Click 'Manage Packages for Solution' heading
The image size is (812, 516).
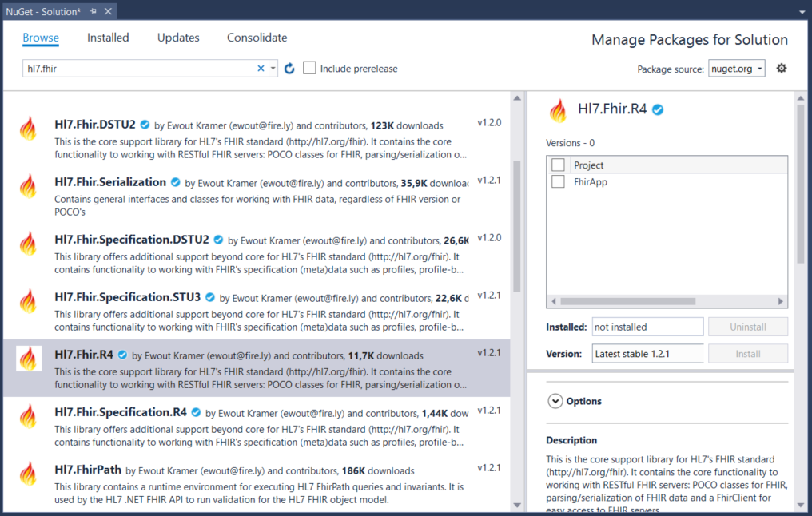click(690, 40)
